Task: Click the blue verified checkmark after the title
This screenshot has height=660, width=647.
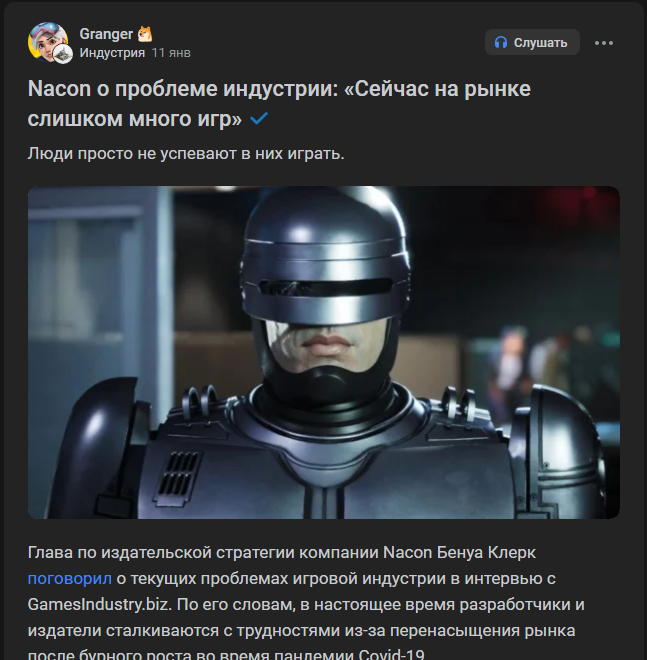Action: click(x=259, y=119)
